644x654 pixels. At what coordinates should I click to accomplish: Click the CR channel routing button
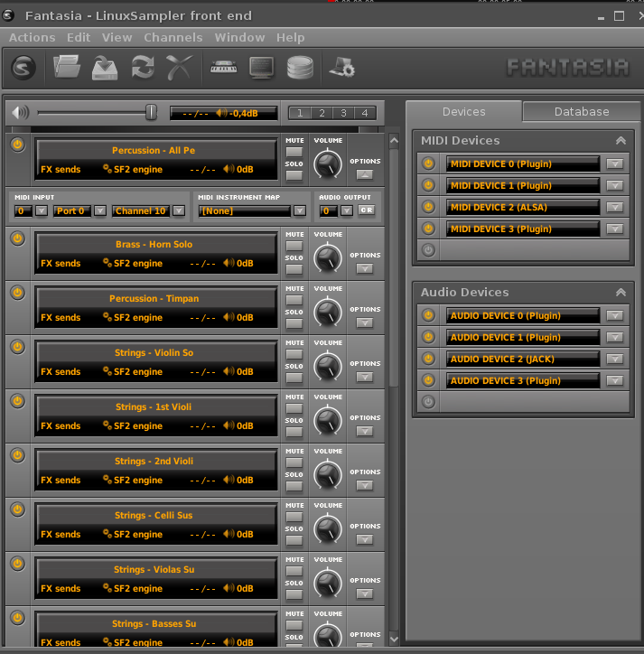coord(367,210)
